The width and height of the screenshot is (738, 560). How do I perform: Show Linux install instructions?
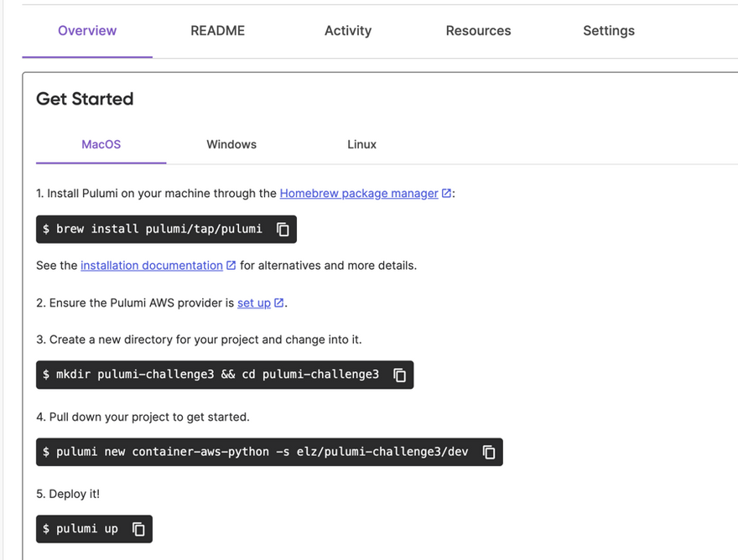[x=361, y=144]
